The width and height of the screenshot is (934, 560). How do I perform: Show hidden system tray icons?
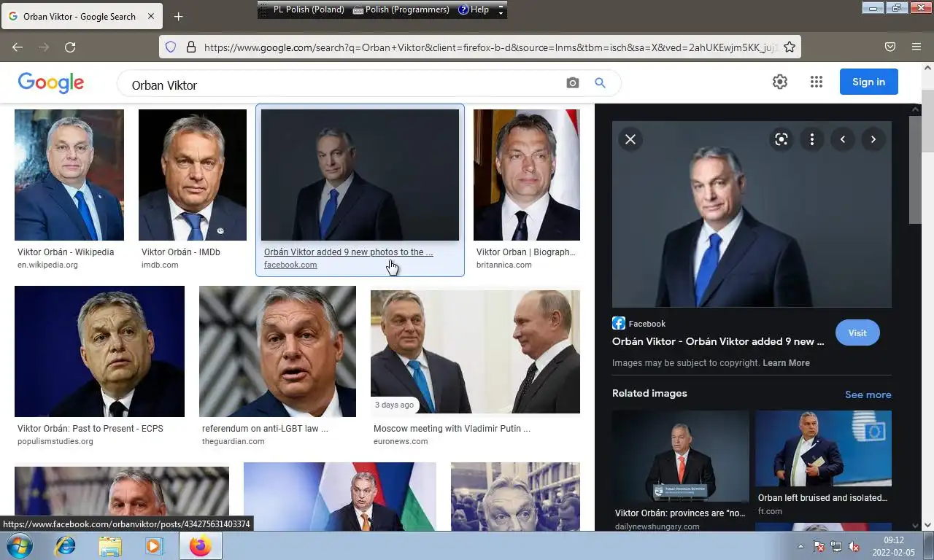[800, 546]
